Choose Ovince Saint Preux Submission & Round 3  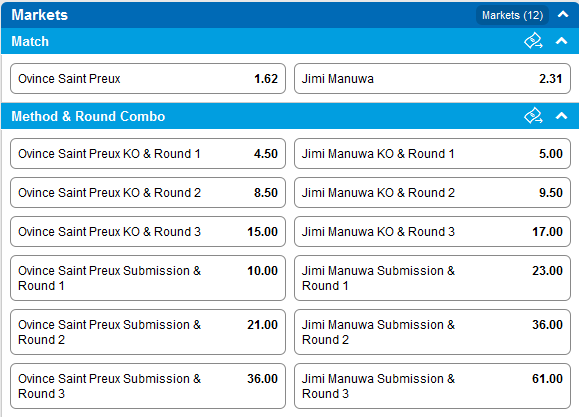coord(148,386)
